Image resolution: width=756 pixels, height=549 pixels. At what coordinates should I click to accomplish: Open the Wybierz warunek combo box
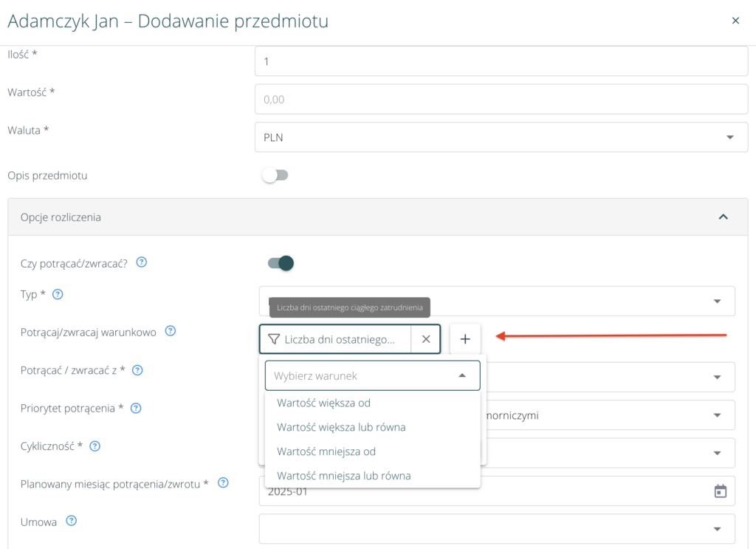coord(372,375)
